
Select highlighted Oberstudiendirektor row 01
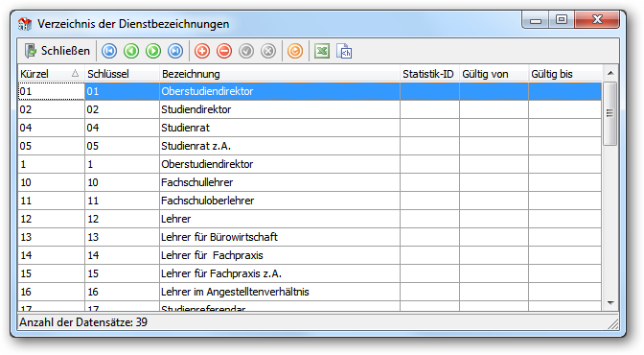tap(310, 91)
